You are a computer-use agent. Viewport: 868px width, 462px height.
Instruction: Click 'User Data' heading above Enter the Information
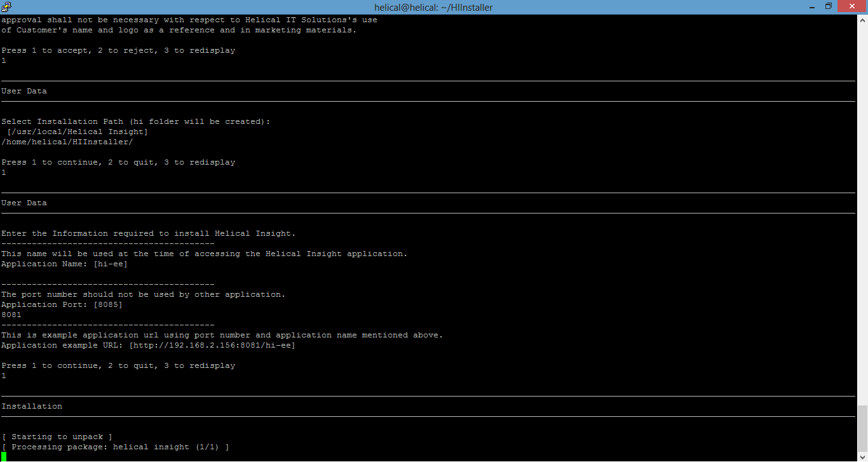click(24, 203)
